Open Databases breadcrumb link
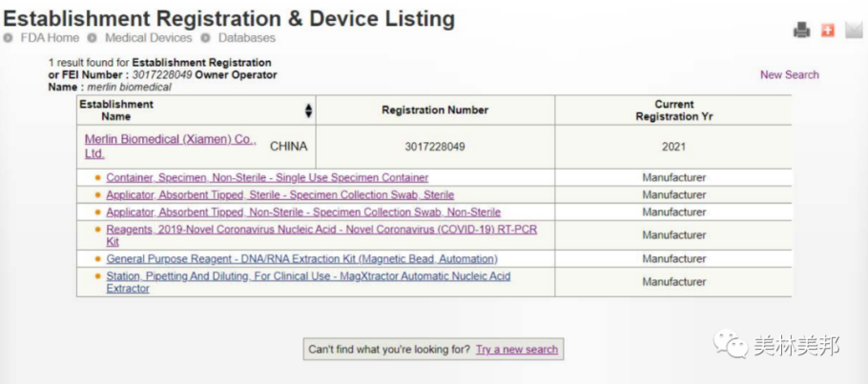868x384 pixels. (x=246, y=38)
